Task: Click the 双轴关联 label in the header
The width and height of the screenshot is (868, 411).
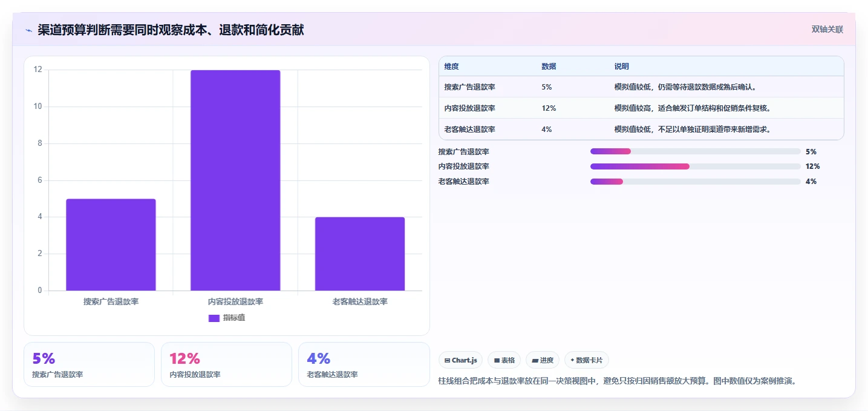Action: click(827, 30)
